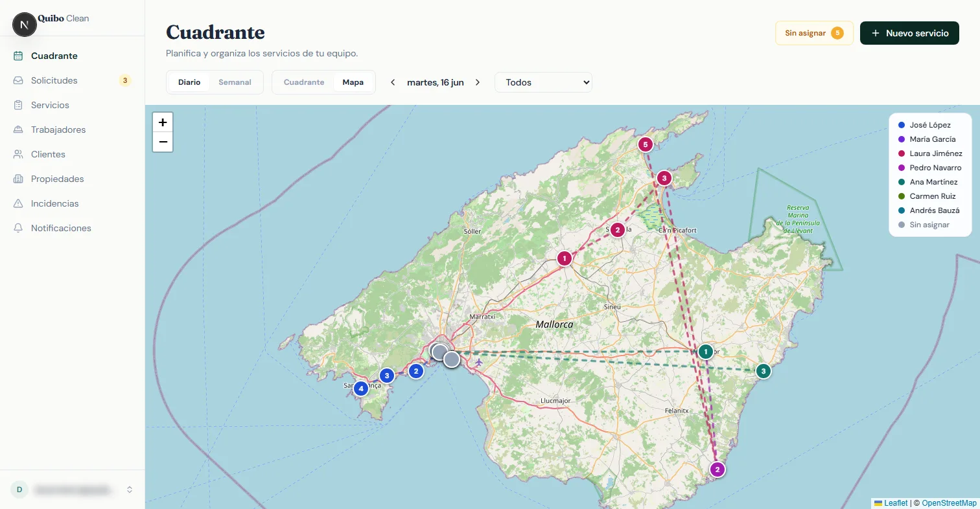Click the Servicios clipboard icon

(18, 105)
